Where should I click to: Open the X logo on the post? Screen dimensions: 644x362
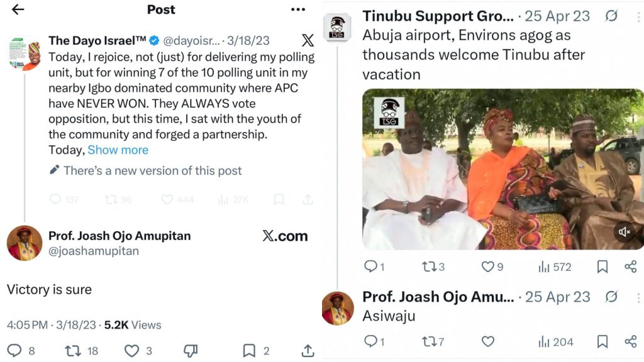(307, 40)
